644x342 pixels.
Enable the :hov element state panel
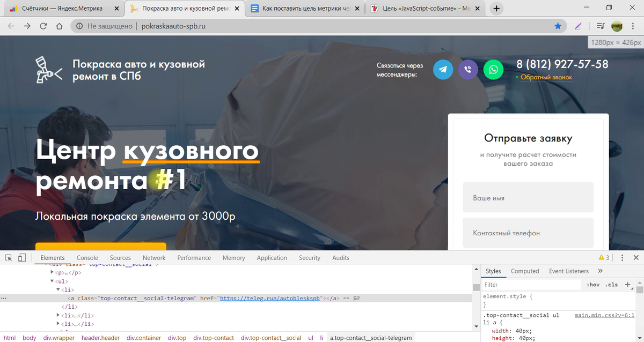pos(592,284)
